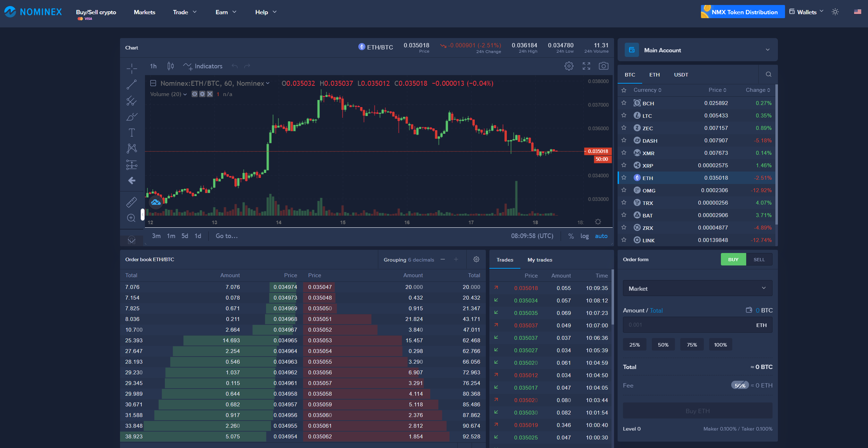Image resolution: width=868 pixels, height=448 pixels.
Task: Select the 50% amount preset slider
Action: 663,344
